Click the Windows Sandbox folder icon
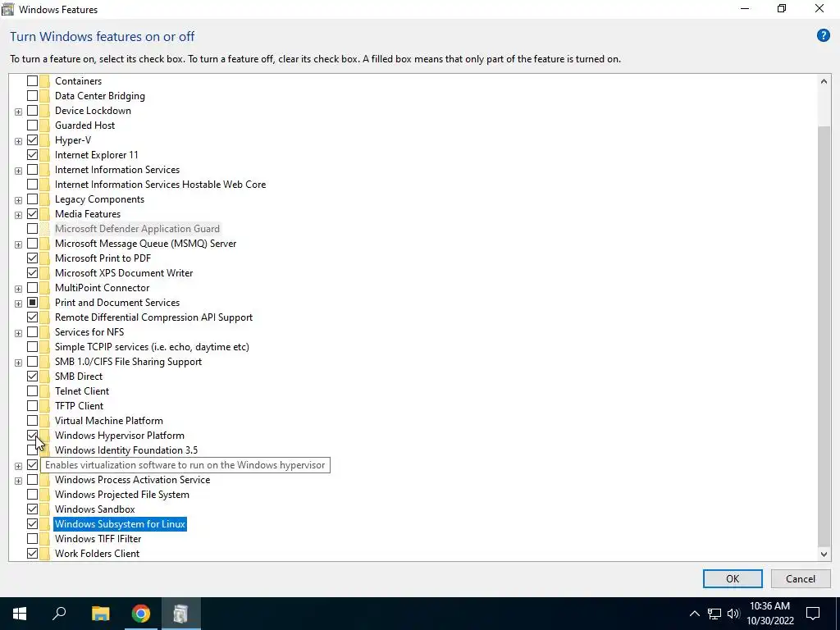Viewport: 840px width, 630px height. [x=44, y=509]
